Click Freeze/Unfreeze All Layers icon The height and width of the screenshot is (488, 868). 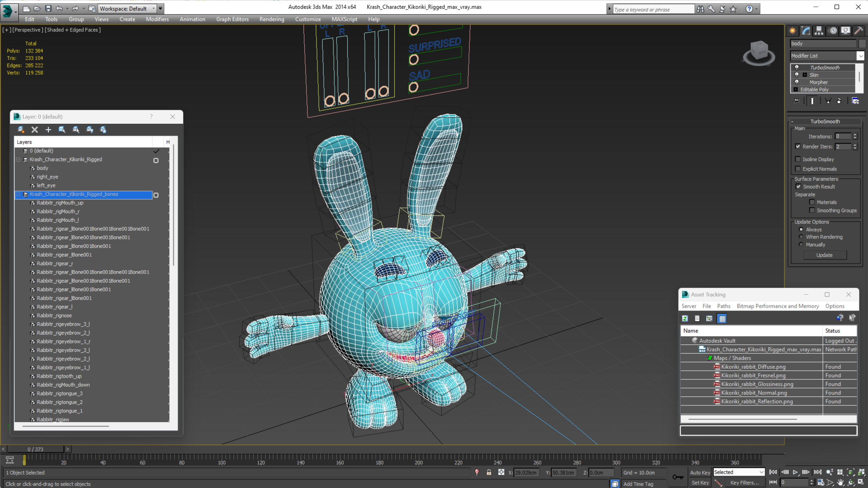103,129
